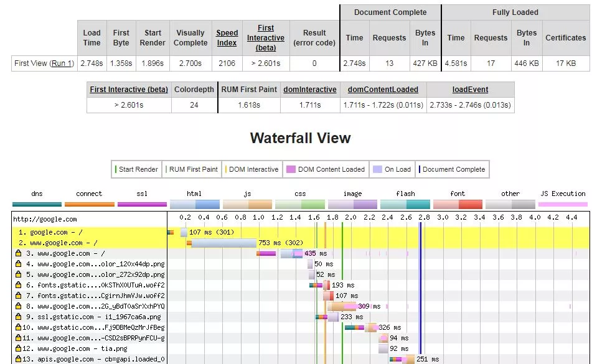The width and height of the screenshot is (592, 364).
Task: Click the ssl color bar in legend
Action: tap(142, 204)
